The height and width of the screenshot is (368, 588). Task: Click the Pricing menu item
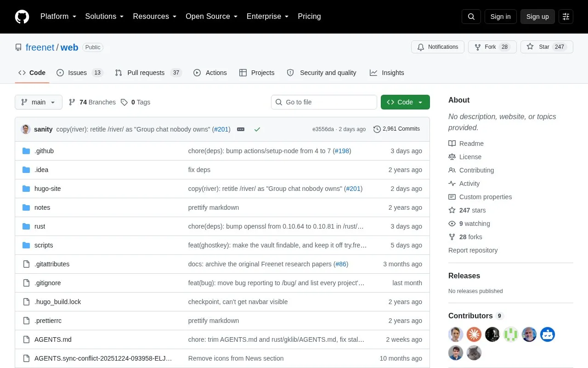[309, 17]
